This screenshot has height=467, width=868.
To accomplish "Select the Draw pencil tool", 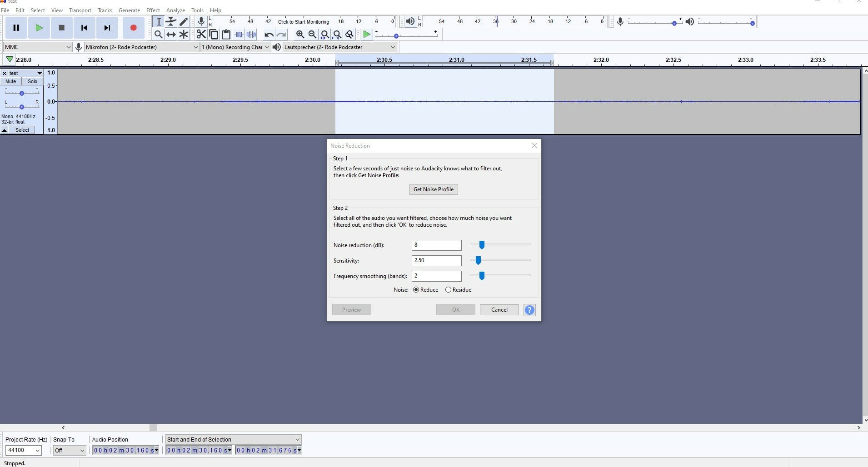I will tap(184, 21).
